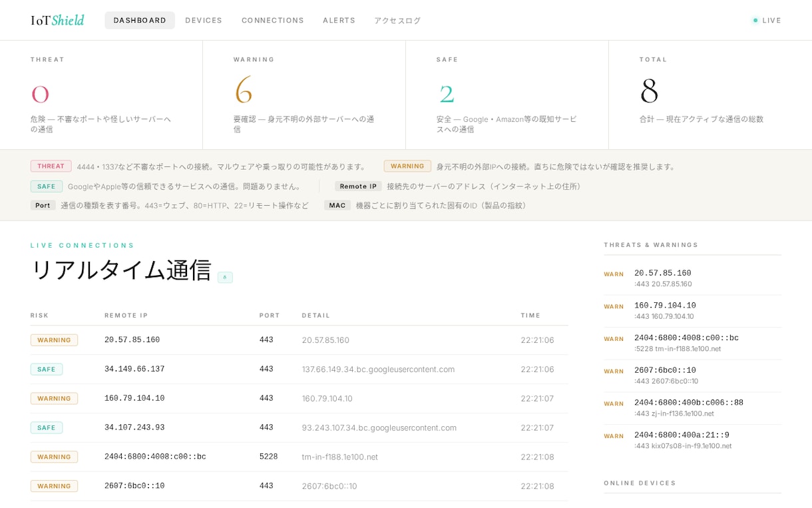Click the DETAIL column header
The height and width of the screenshot is (508, 812).
(x=316, y=316)
